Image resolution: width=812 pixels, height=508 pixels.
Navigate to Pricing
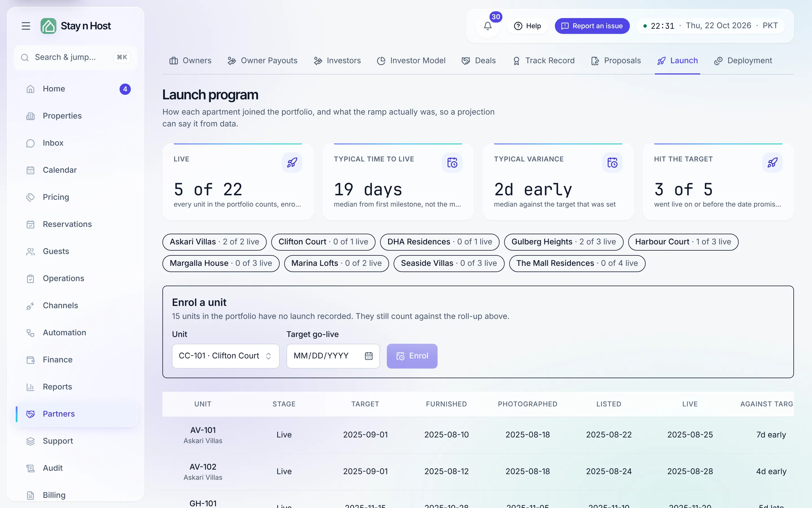point(76,197)
